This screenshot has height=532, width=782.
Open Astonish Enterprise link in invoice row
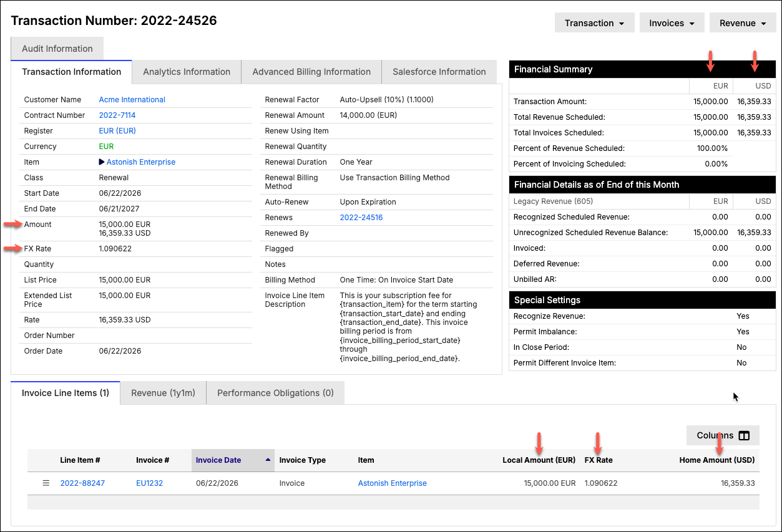coord(393,483)
